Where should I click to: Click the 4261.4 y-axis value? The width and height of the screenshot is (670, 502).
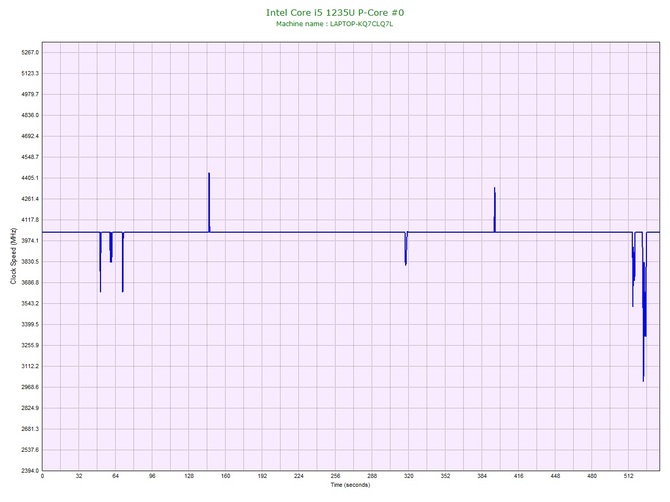30,199
